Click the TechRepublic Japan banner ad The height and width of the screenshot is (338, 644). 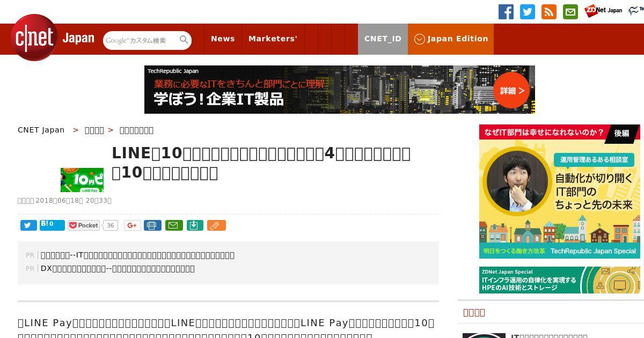(x=339, y=90)
